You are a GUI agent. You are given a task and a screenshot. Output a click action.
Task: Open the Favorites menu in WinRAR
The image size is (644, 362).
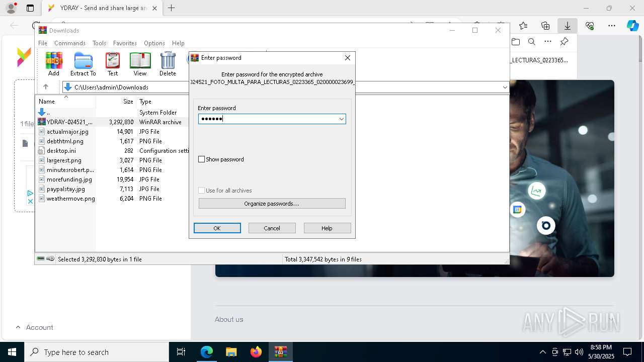[x=125, y=43]
